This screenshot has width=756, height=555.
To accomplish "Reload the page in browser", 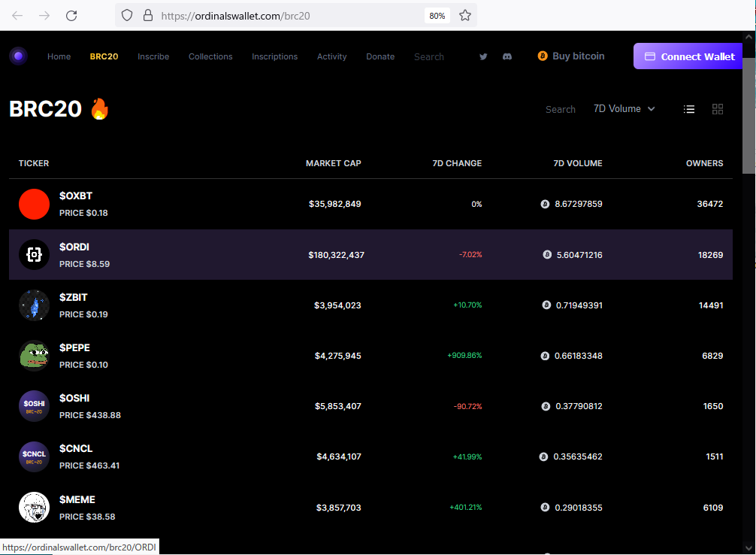I will (x=71, y=15).
